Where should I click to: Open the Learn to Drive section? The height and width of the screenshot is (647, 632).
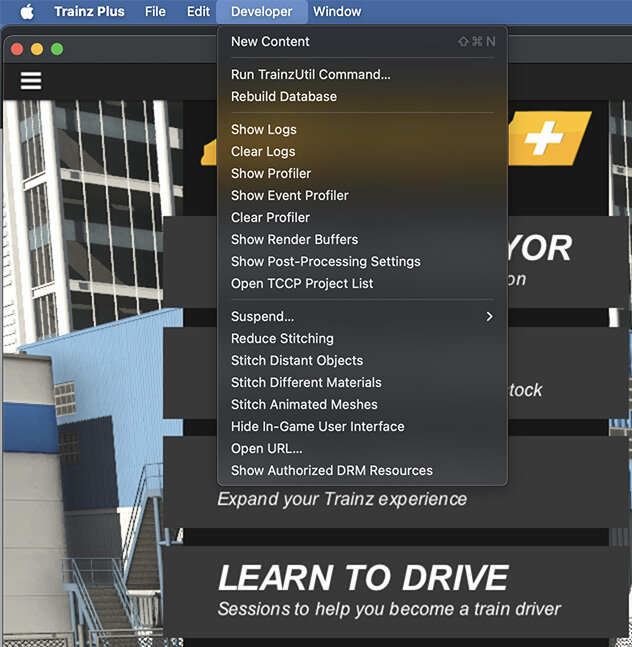(396, 592)
